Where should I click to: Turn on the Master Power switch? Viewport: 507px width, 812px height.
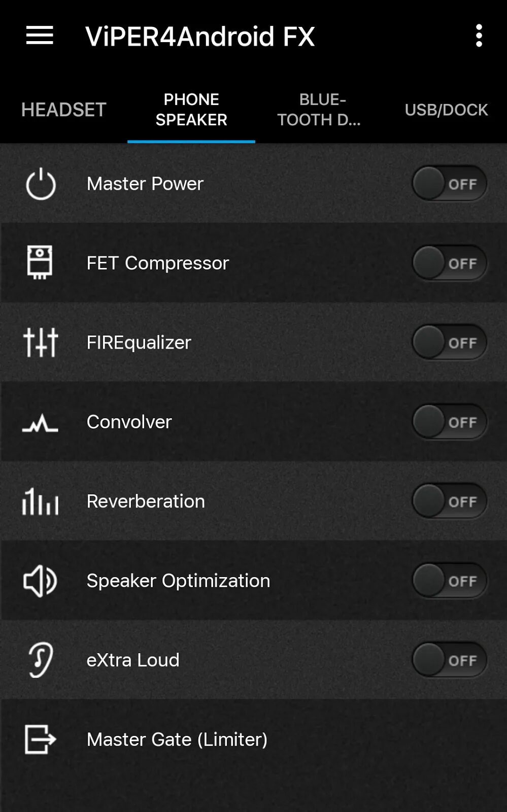tap(449, 184)
